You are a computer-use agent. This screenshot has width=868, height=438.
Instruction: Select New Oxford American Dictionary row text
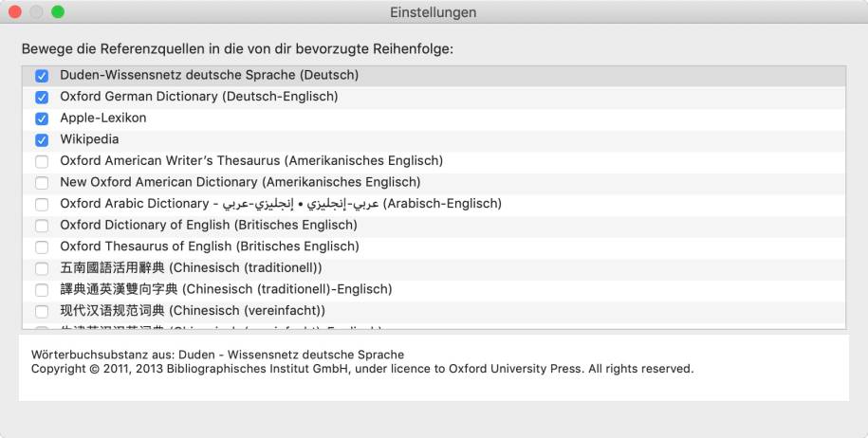click(x=240, y=182)
